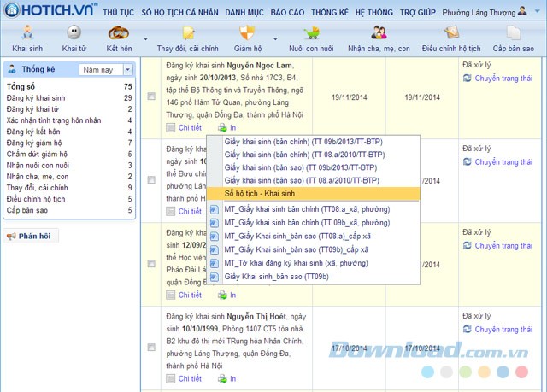Select Đăng ký kết hôn in the statistics list
Viewport: 547px width, 392px height.
pos(33,132)
